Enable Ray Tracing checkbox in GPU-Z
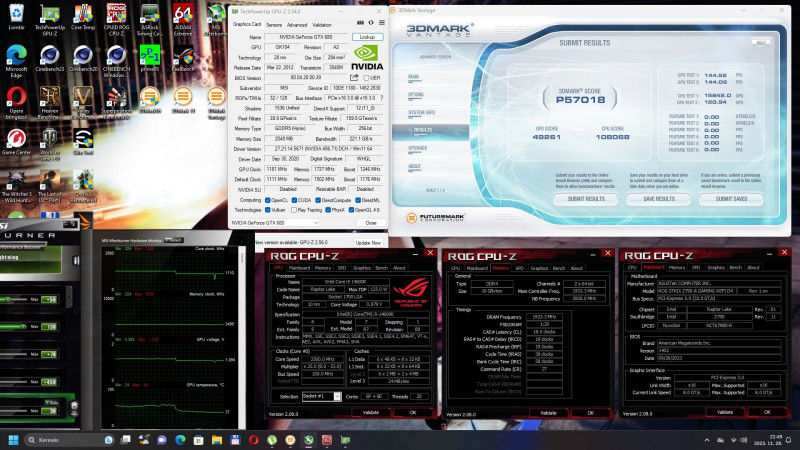Screen dimensions: 800x450 [294, 210]
